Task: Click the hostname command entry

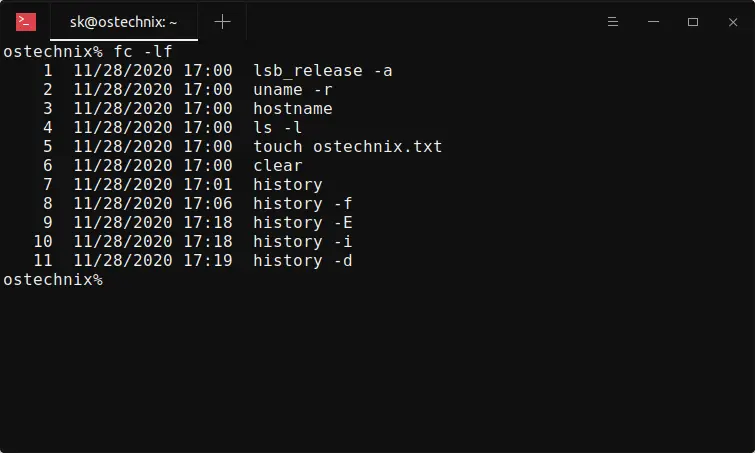Action: click(x=293, y=109)
